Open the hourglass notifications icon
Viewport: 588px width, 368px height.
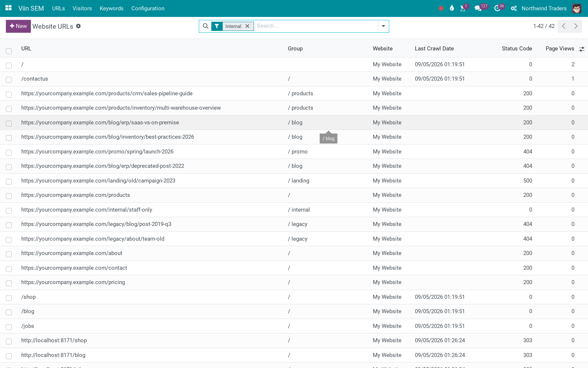click(x=463, y=8)
